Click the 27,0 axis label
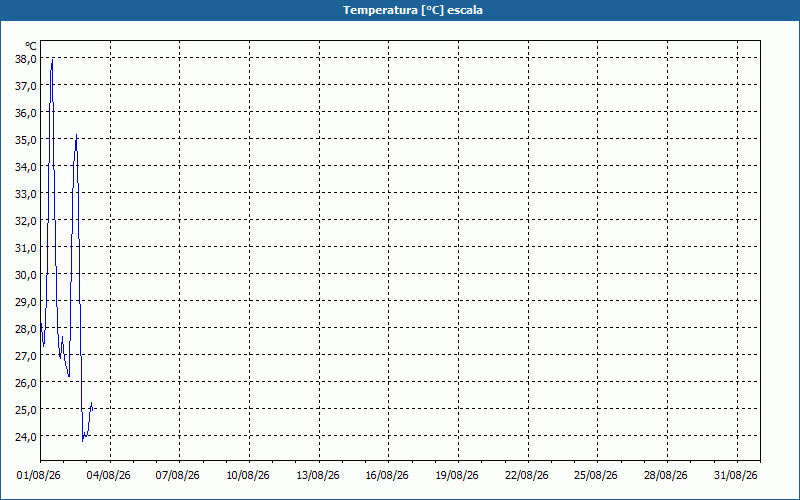Viewport: 800px width, 500px height. 26,356
